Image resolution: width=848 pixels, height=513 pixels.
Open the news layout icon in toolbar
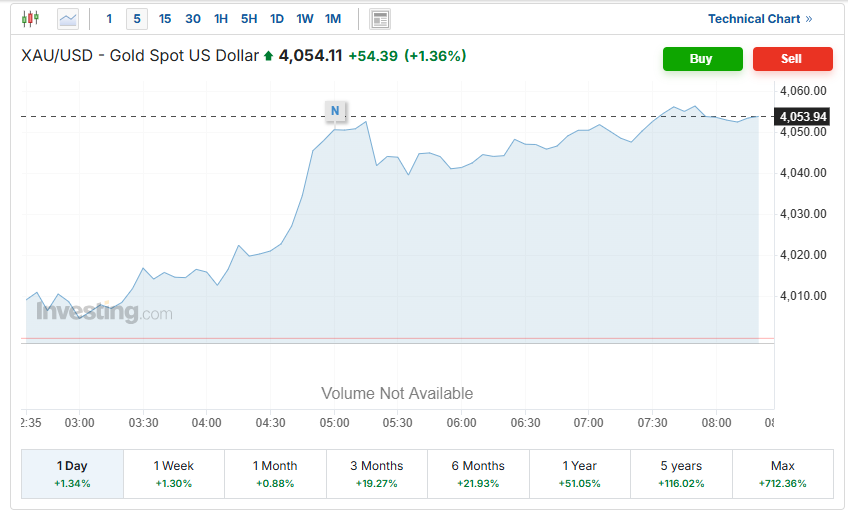point(380,19)
